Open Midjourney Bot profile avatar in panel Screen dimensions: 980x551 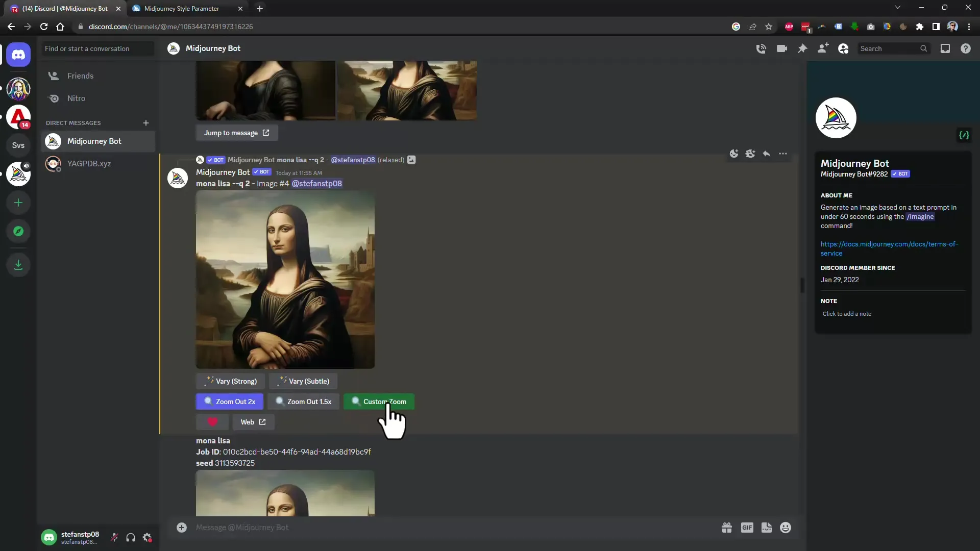tap(836, 118)
